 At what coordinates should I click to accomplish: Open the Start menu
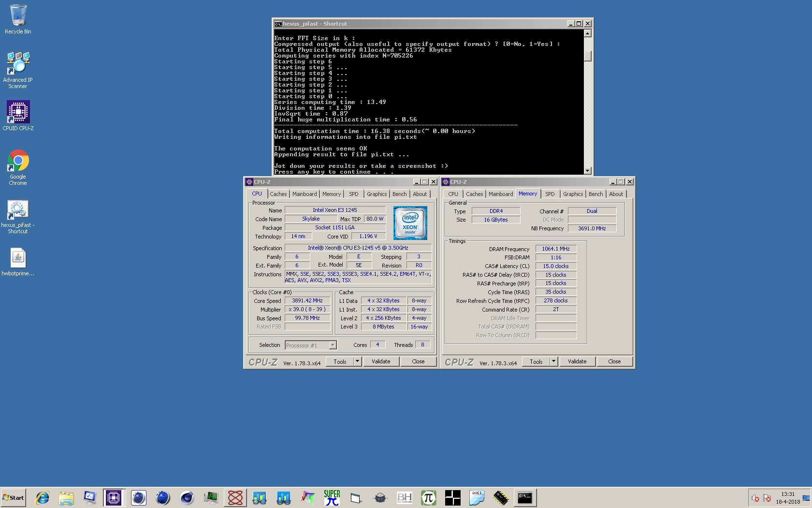[13, 498]
